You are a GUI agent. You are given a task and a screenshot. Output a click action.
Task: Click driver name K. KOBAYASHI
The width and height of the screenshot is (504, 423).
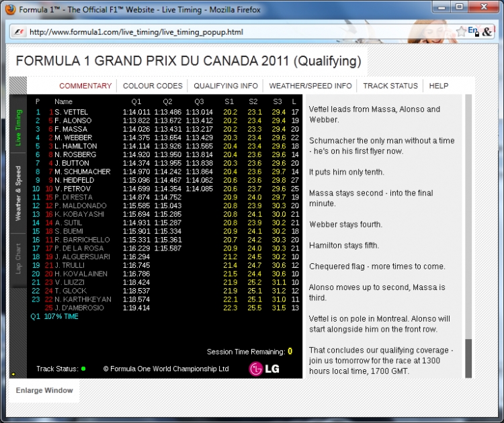point(79,214)
